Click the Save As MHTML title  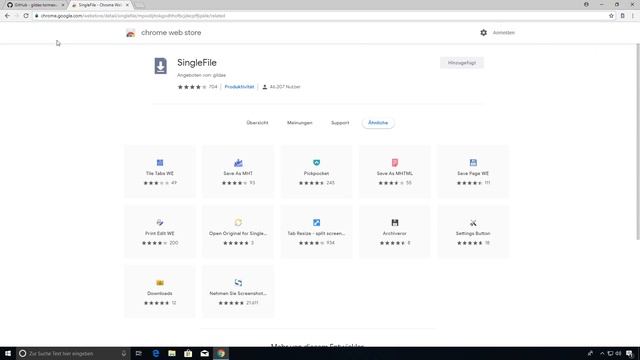coord(395,173)
